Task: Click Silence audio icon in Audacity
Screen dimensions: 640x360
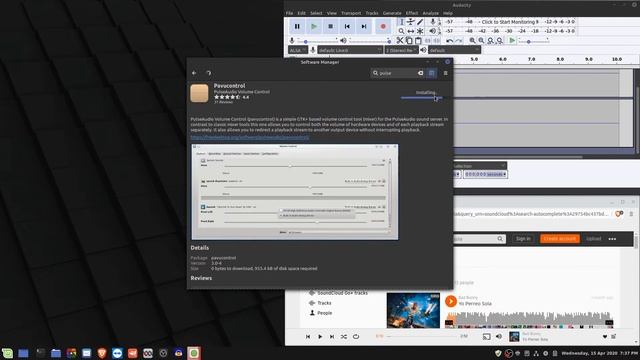Action: coord(437,41)
